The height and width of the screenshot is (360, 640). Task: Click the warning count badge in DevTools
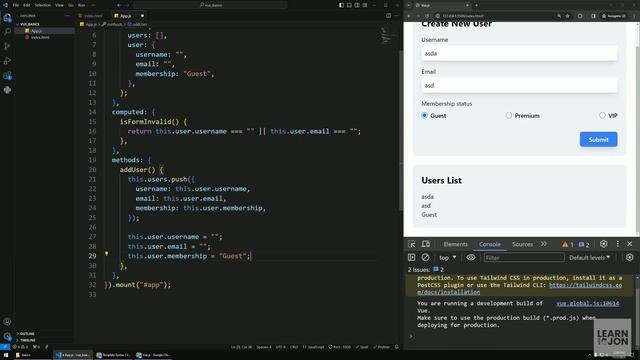568,244
